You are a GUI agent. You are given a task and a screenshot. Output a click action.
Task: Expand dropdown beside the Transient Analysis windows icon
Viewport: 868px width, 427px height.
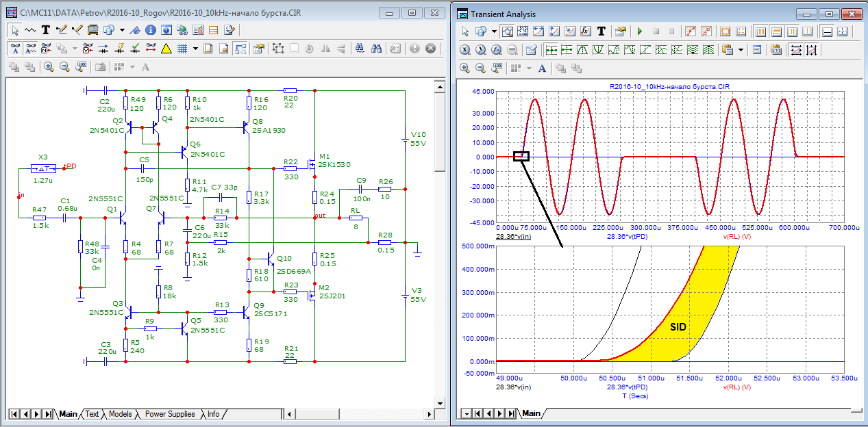[494, 31]
